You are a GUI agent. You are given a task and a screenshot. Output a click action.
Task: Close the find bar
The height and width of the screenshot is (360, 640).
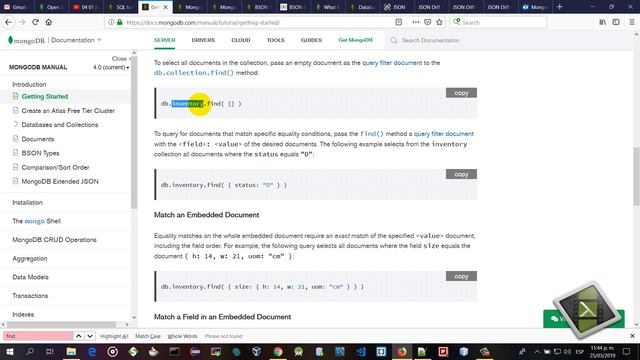coord(632,336)
